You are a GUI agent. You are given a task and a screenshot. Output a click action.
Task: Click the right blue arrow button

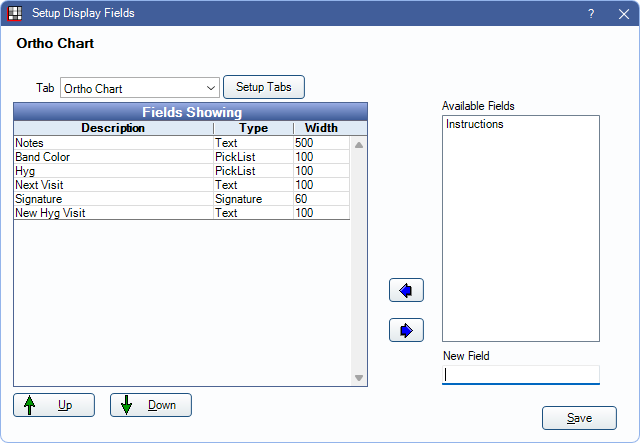406,330
